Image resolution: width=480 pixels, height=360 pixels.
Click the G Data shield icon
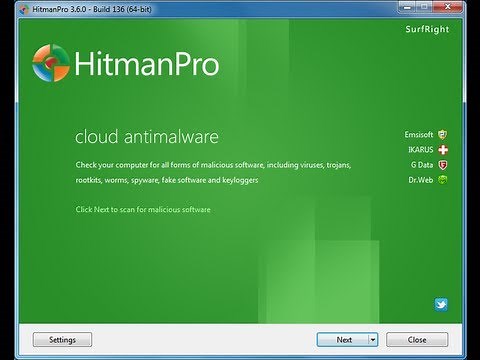pos(443,165)
